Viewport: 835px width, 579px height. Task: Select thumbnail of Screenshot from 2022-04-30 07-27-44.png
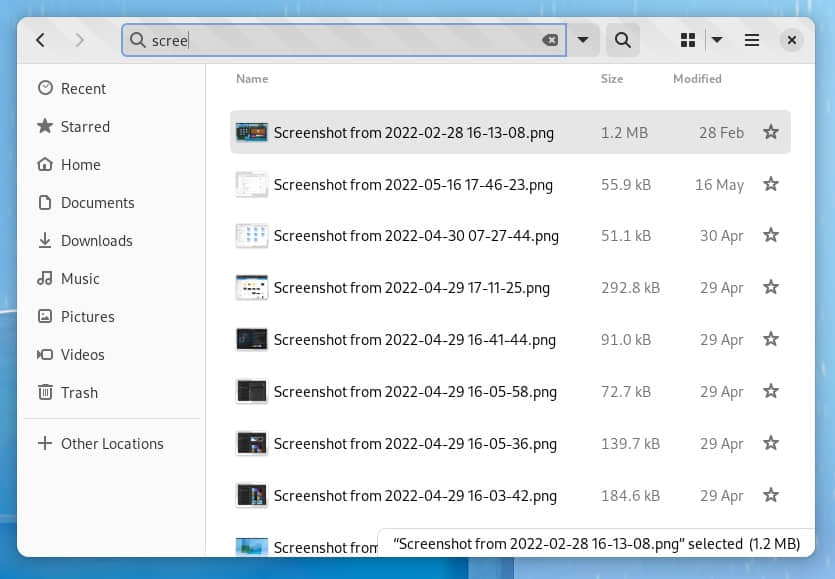pyautogui.click(x=251, y=236)
